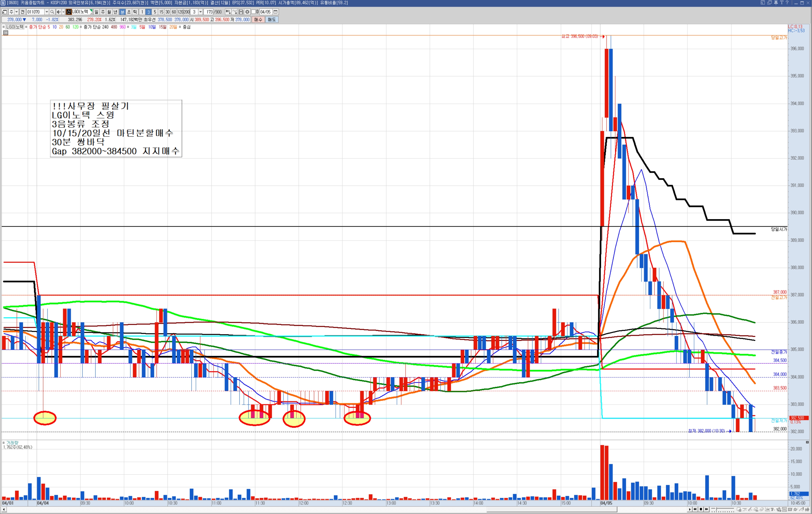Open the calendar date picker icon
Image resolution: width=812 pixels, height=514 pixels.
click(x=276, y=12)
